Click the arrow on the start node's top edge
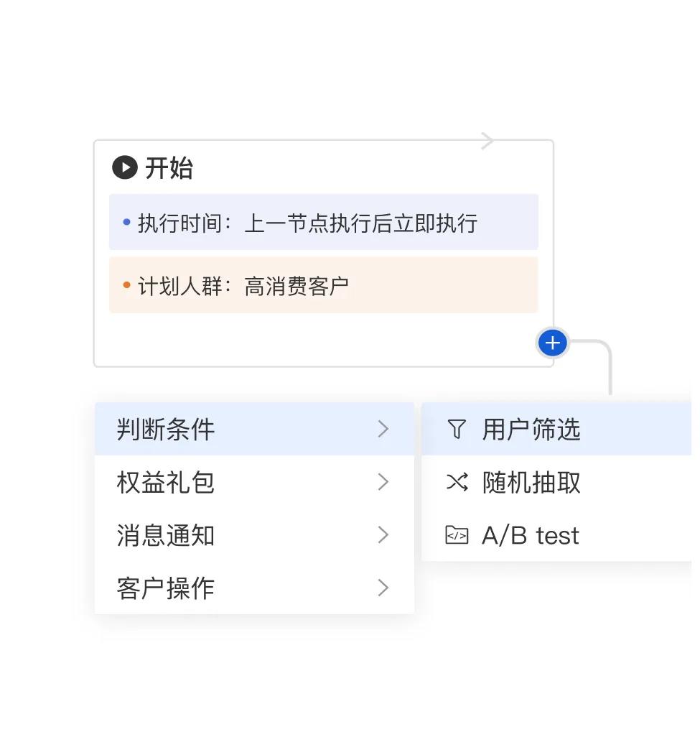The height and width of the screenshot is (737, 700). pos(487,141)
